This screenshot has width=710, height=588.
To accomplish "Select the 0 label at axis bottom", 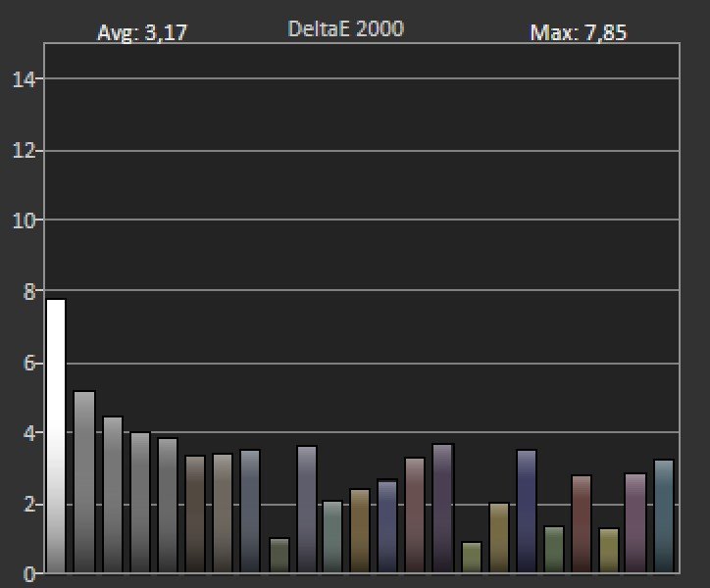I will 28,574.
